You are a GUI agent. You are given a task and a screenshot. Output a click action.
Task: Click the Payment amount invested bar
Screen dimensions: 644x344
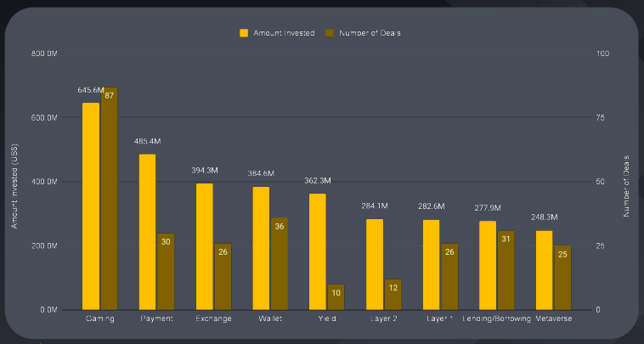148,232
